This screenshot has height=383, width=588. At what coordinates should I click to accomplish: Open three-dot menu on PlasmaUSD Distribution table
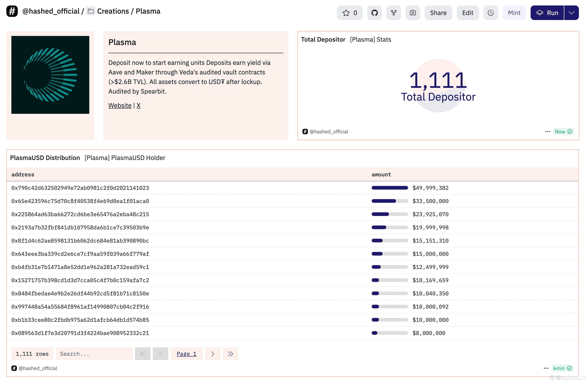point(546,368)
